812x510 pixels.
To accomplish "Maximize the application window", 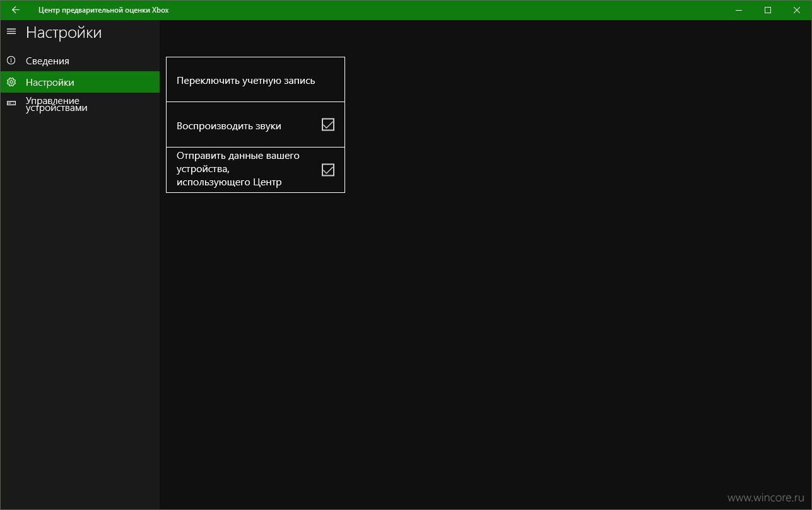I will pyautogui.click(x=768, y=10).
